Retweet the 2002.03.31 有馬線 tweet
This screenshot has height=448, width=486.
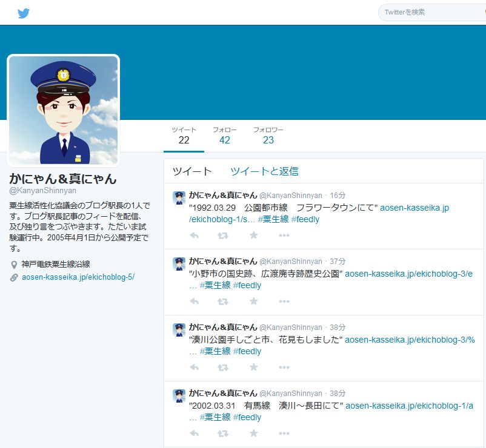[222, 433]
